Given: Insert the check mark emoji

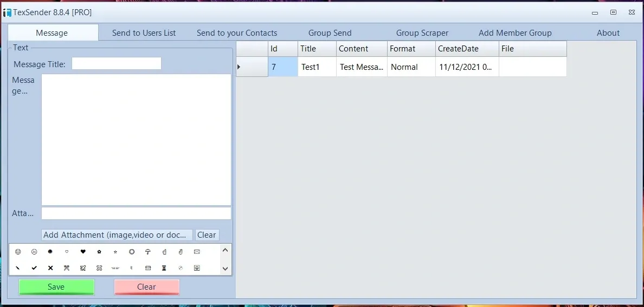Looking at the screenshot, I should [x=34, y=268].
